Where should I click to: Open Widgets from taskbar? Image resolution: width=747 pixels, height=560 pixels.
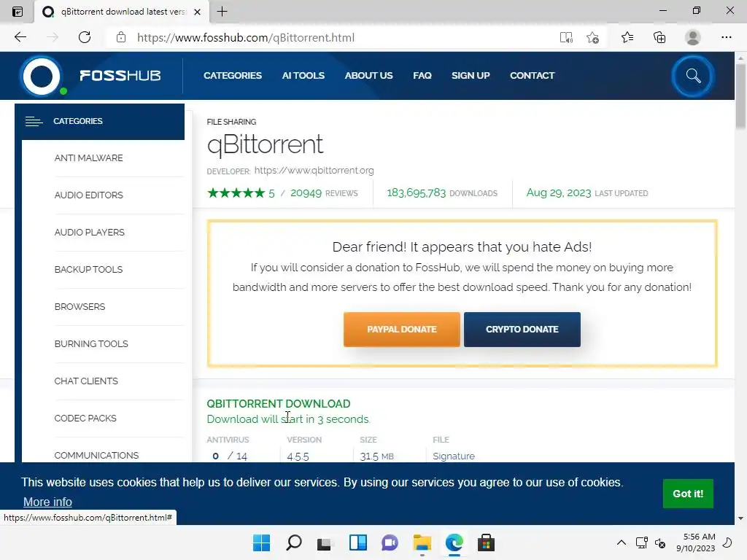point(357,542)
